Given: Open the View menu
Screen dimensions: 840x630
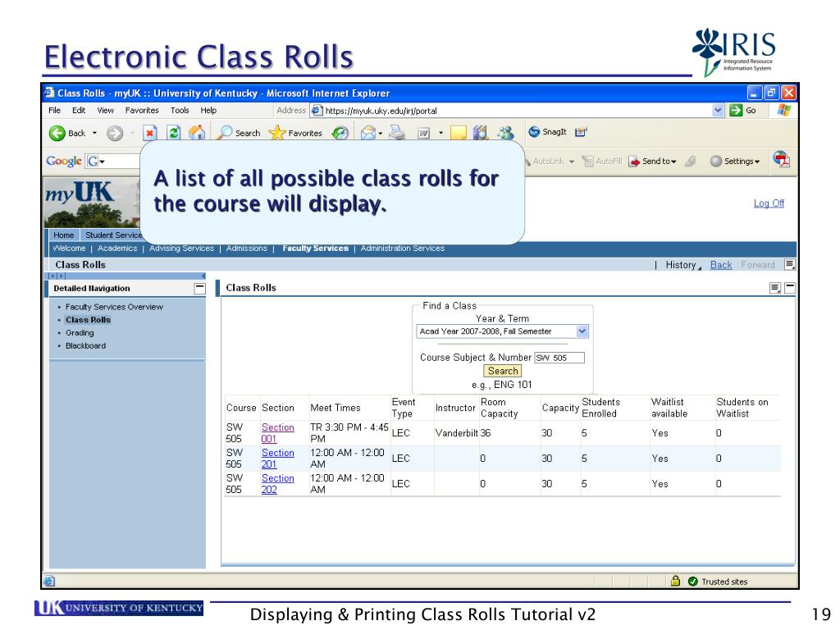Looking at the screenshot, I should coord(106,111).
